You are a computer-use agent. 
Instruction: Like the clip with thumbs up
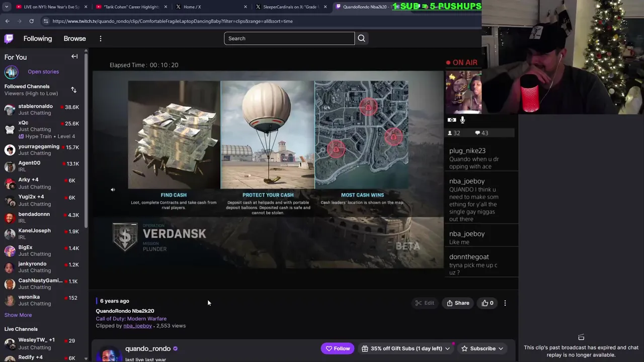pos(488,303)
